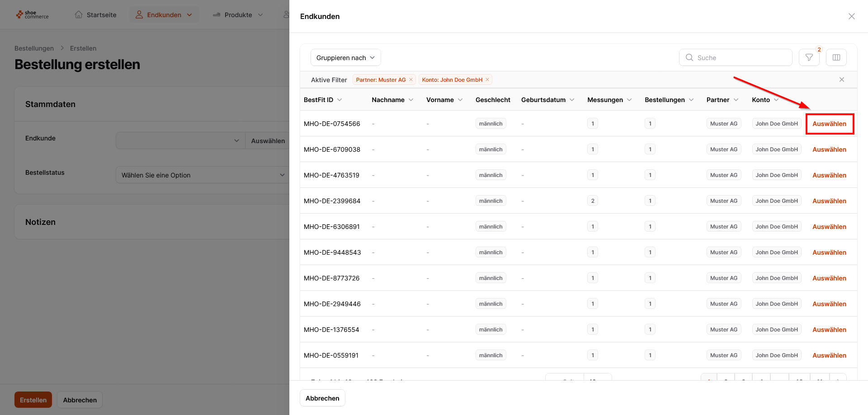Select customer MHO-DE-0754566 via Auswählen

(x=829, y=124)
